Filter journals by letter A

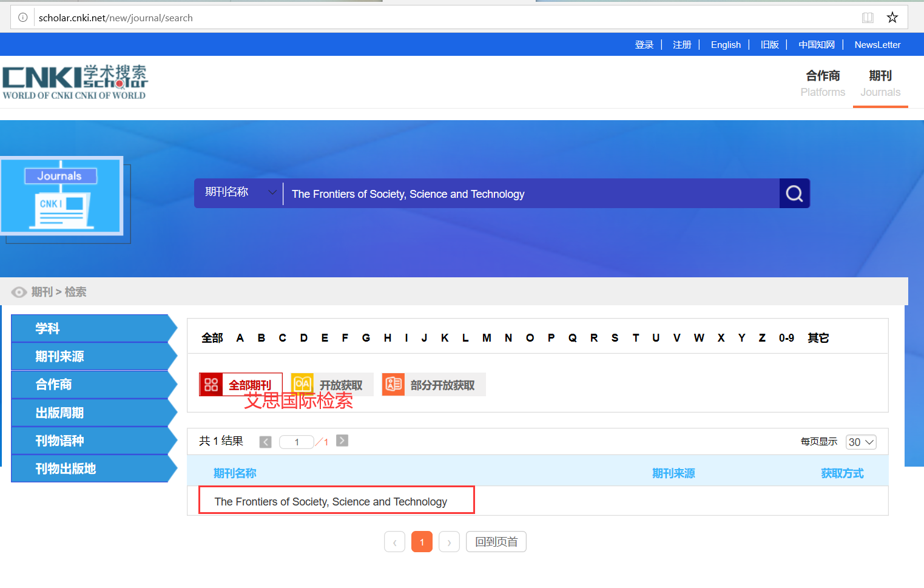click(x=240, y=338)
